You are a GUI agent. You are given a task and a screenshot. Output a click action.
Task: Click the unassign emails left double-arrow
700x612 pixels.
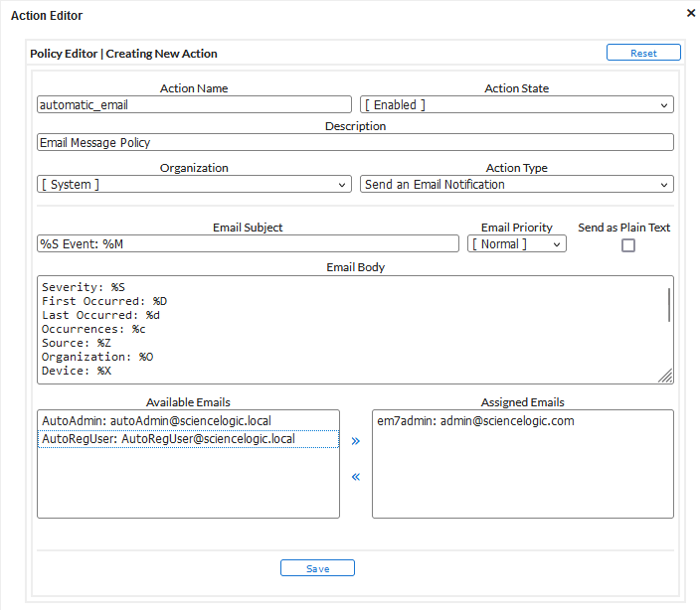point(356,476)
